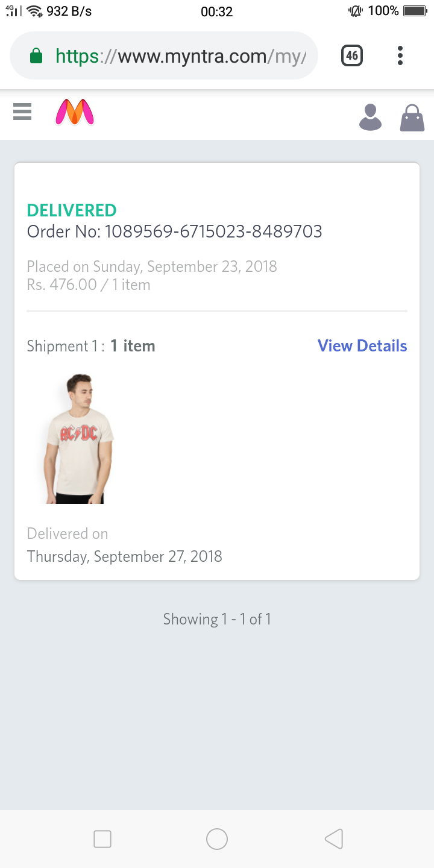This screenshot has width=434, height=868.
Task: Open the browser tab switcher showing 46
Action: click(352, 56)
